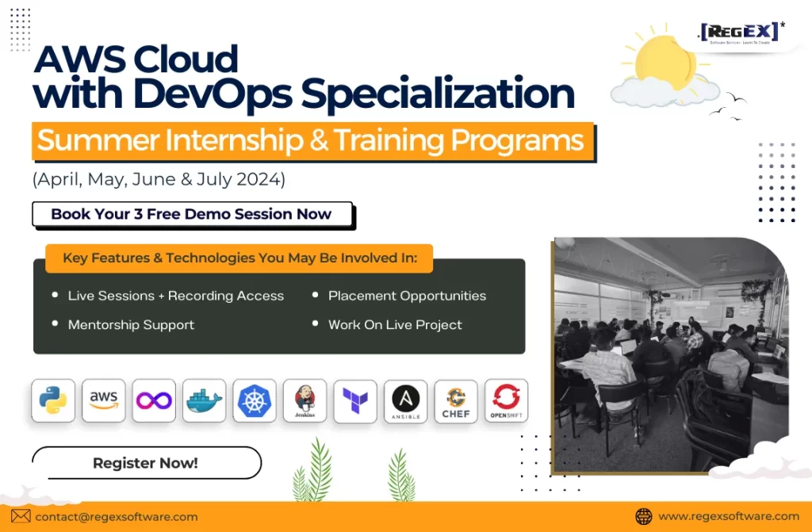Click the Key Features & Technologies heading
The height and width of the screenshot is (532, 812).
click(x=239, y=258)
